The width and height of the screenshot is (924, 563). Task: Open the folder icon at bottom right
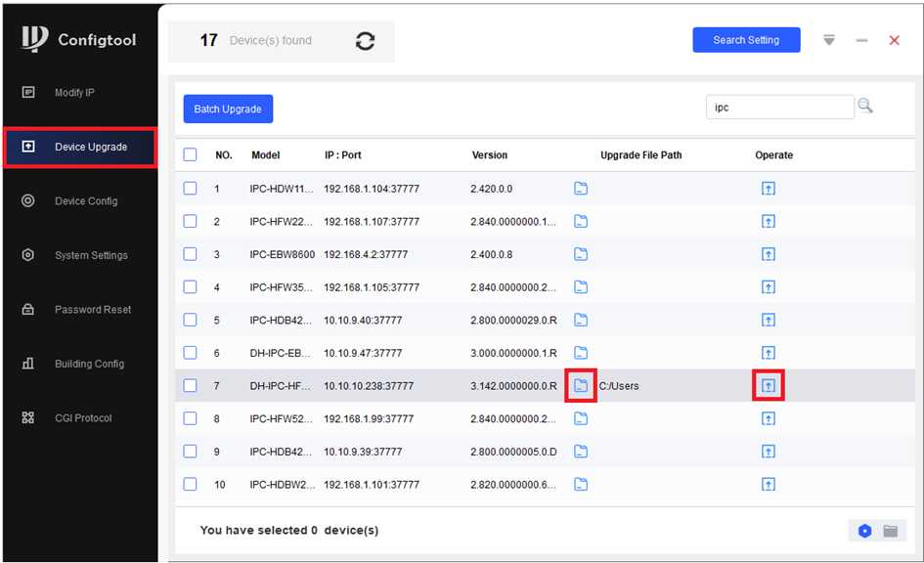click(x=890, y=531)
